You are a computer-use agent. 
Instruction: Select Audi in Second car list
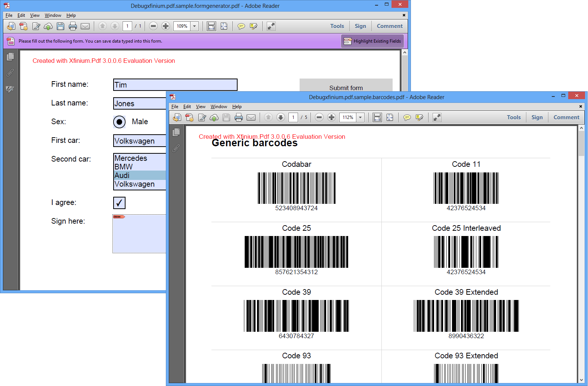(140, 175)
